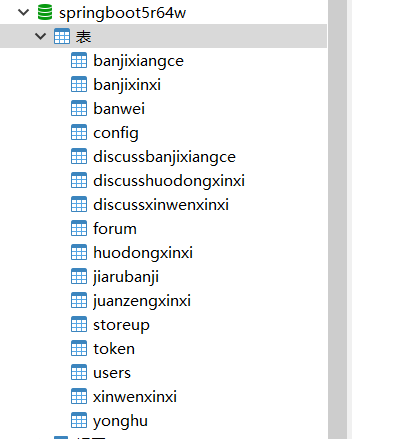This screenshot has width=394, height=439.
Task: Select the huodongxinxi table
Action: pyautogui.click(x=143, y=253)
